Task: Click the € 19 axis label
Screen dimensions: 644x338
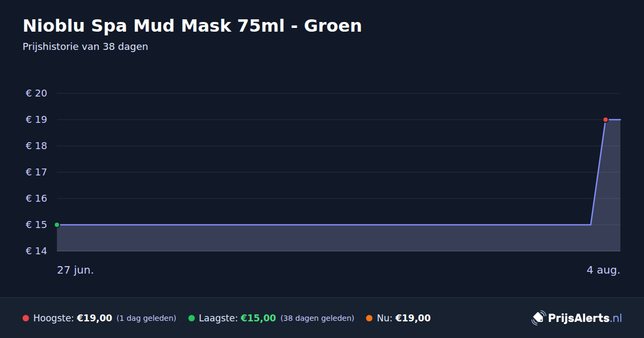Action: [x=36, y=120]
